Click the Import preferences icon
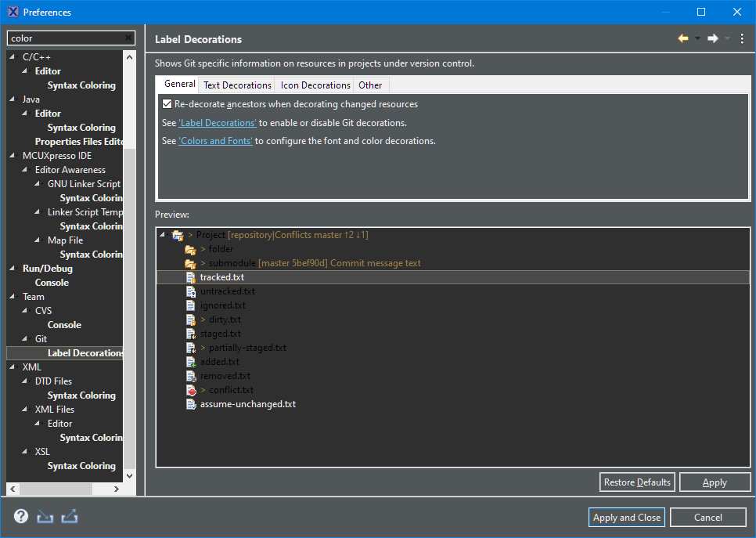Image resolution: width=756 pixels, height=538 pixels. coord(45,517)
